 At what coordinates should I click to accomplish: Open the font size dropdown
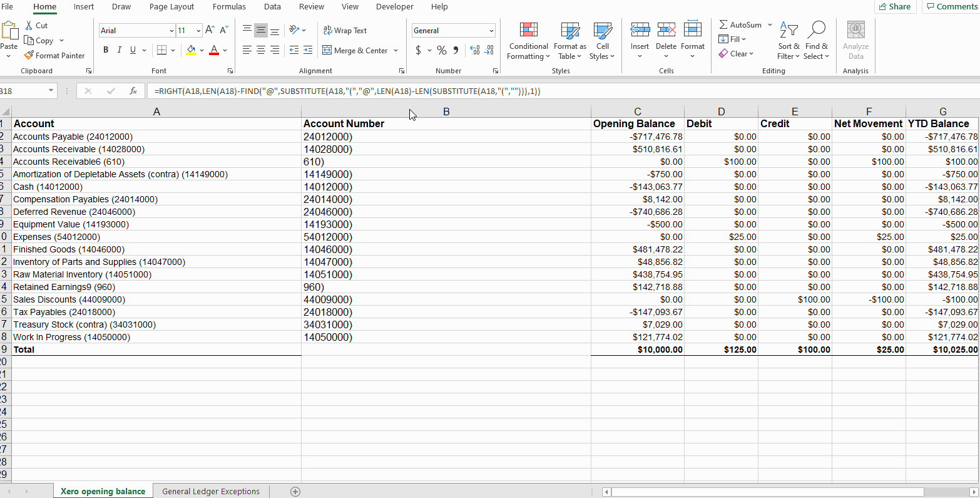198,31
